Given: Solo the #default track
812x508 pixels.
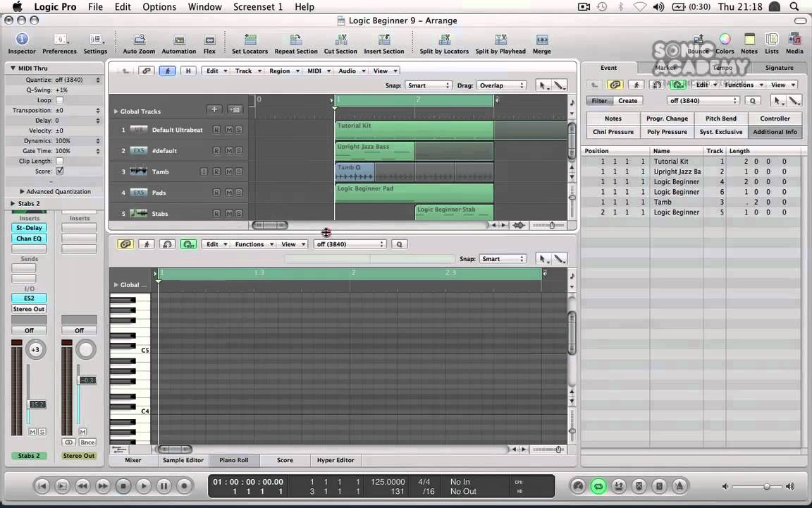Looking at the screenshot, I should [x=239, y=151].
